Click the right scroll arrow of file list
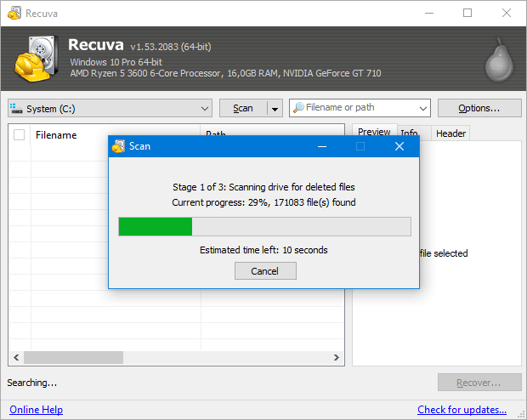 (x=336, y=357)
